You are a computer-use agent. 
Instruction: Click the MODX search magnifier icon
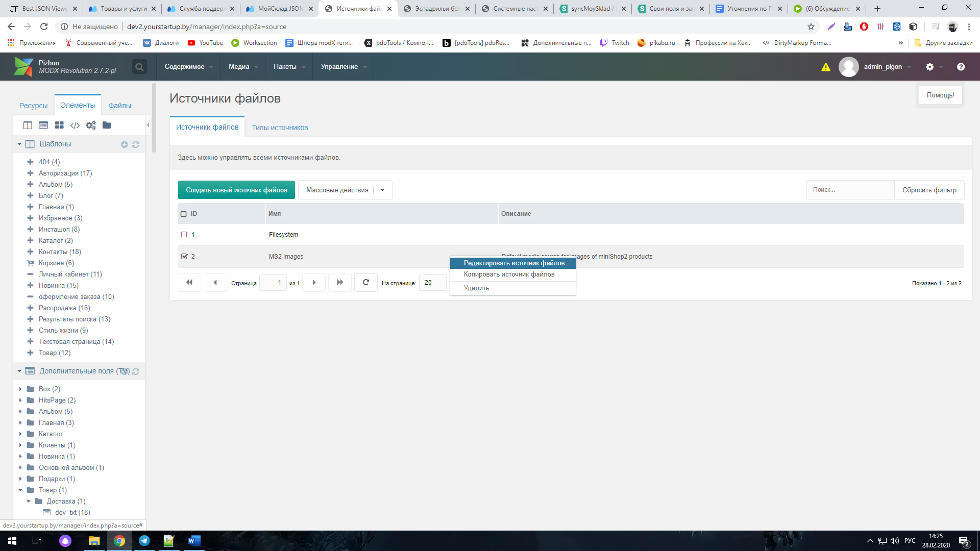click(139, 67)
